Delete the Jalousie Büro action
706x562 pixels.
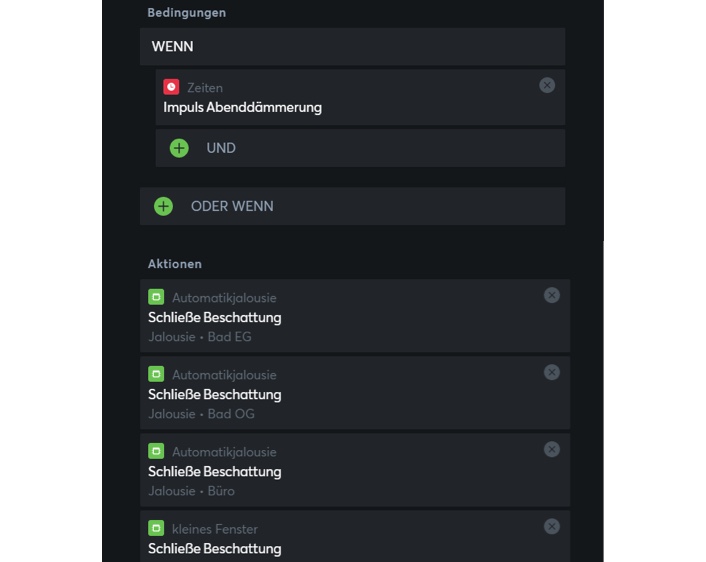[x=552, y=449]
